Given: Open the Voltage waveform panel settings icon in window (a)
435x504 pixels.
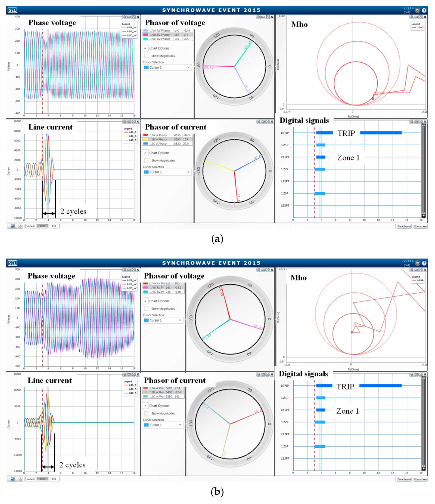Looking at the screenshot, I should [125, 17].
